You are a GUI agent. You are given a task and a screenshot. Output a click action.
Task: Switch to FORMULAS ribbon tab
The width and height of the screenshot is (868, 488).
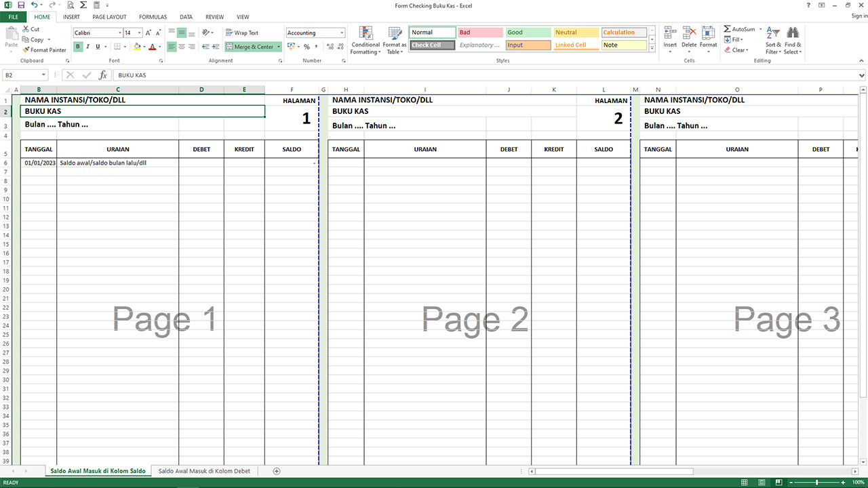(153, 17)
